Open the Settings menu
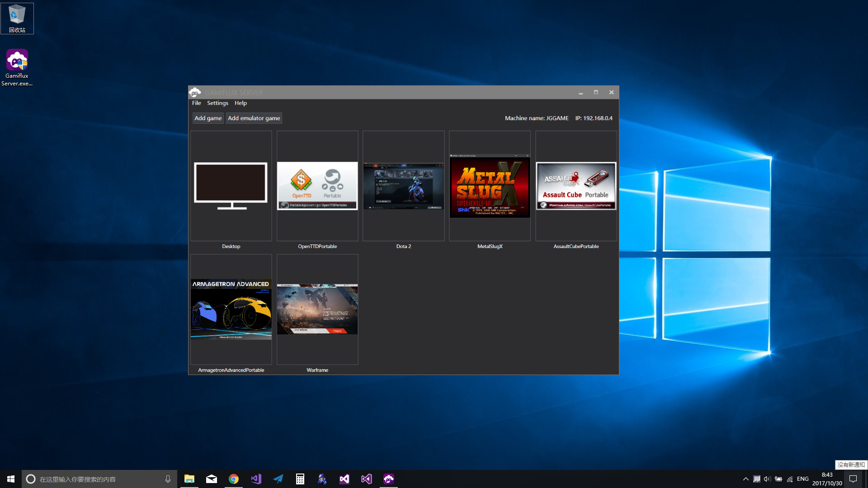Viewport: 868px width, 488px height. [x=217, y=103]
